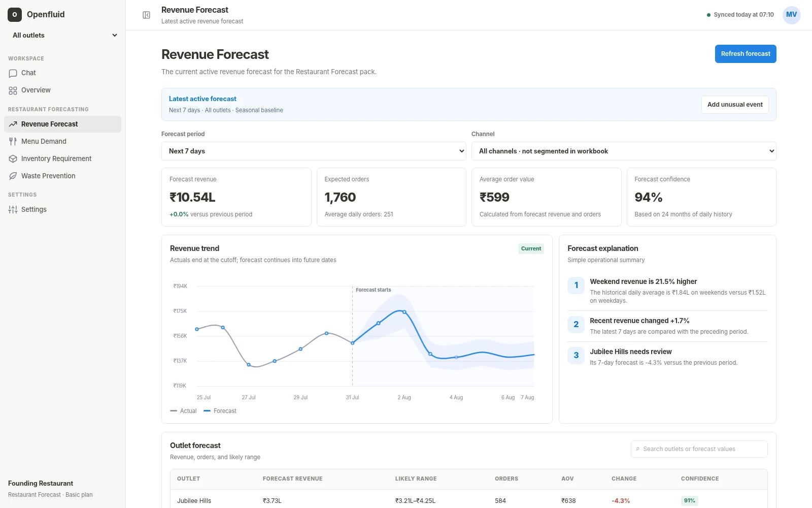Click the green sync status dot
This screenshot has width=812, height=508.
point(708,15)
